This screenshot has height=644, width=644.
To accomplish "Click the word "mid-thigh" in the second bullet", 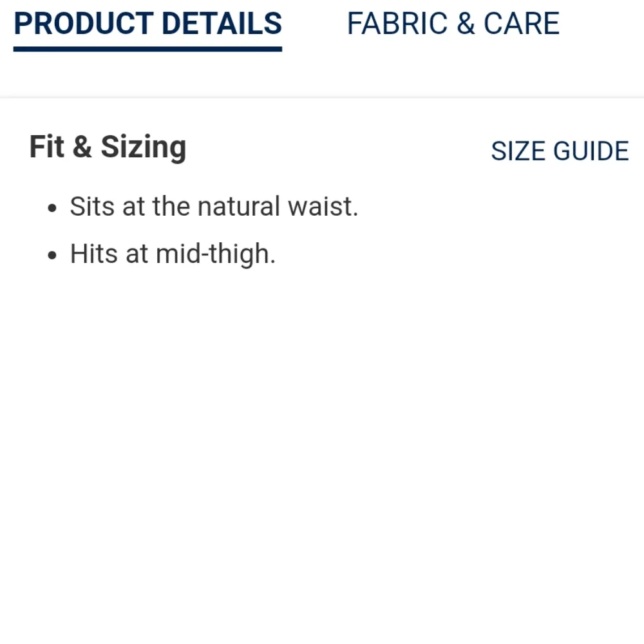I will (x=215, y=254).
